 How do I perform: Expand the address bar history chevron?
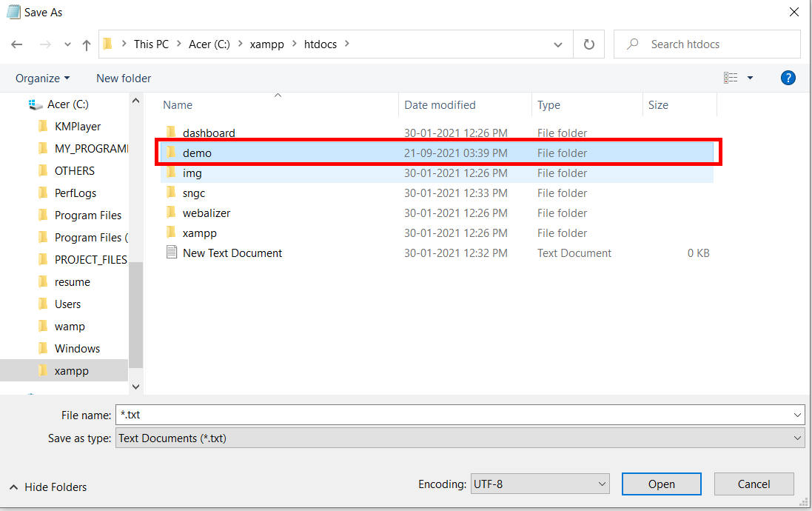(557, 44)
